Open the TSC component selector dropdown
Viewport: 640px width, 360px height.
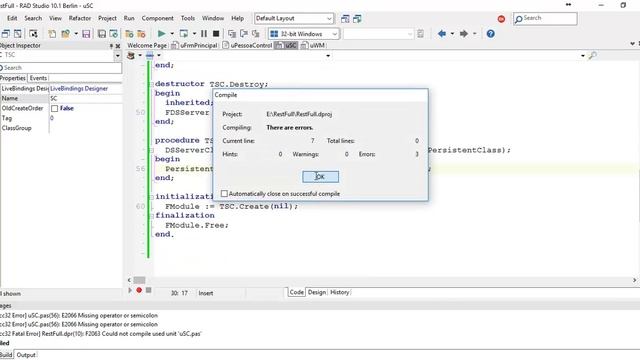[x=118, y=55]
